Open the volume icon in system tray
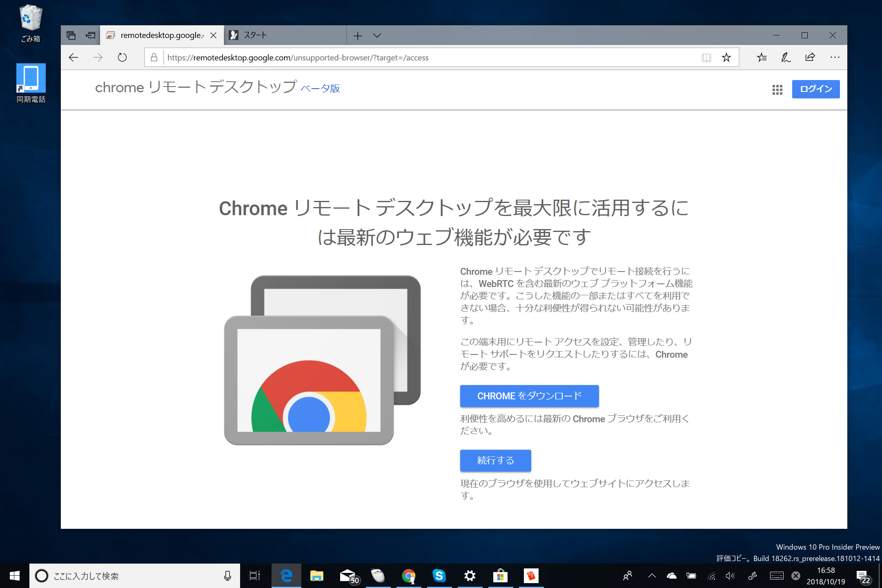The height and width of the screenshot is (588, 882). 731,576
